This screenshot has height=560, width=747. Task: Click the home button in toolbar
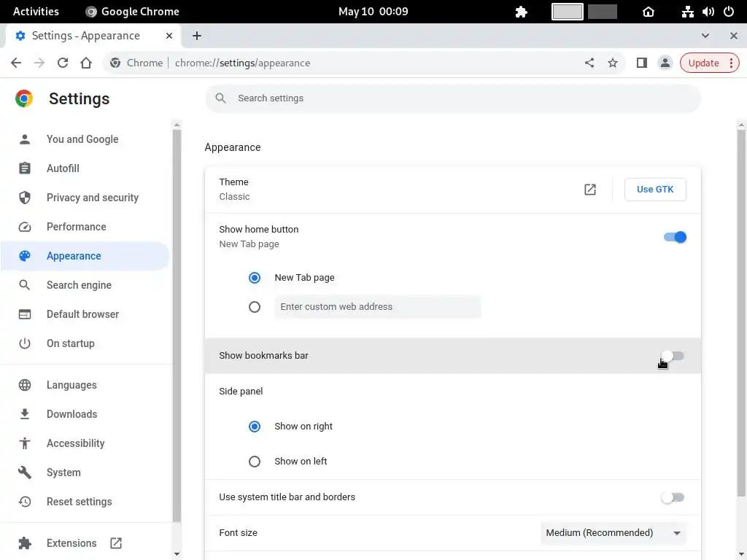[x=86, y=63]
